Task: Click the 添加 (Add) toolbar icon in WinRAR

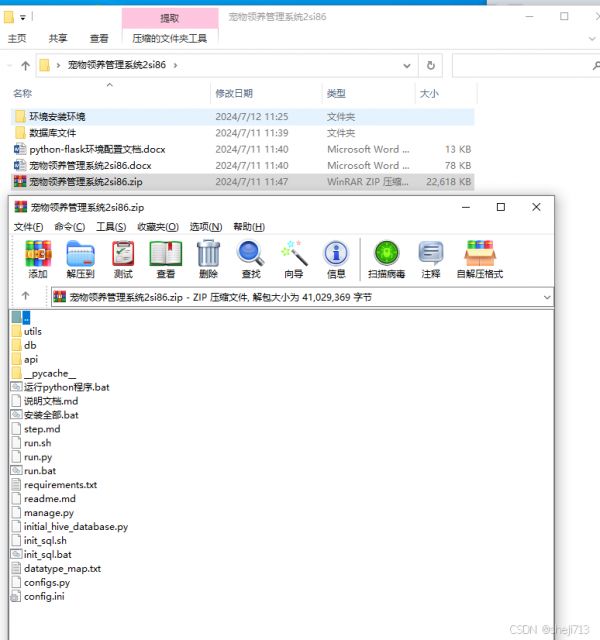Action: point(38,253)
